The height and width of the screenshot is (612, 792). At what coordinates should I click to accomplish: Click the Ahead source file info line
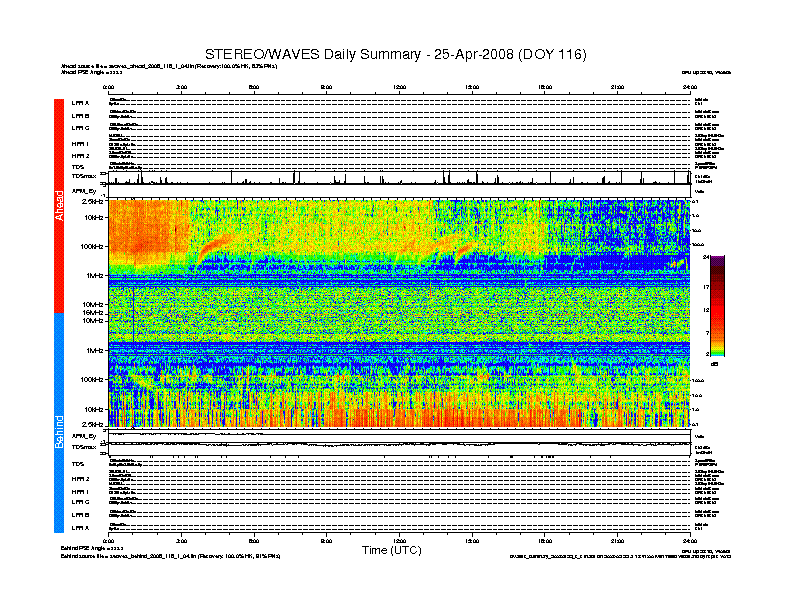(x=169, y=66)
